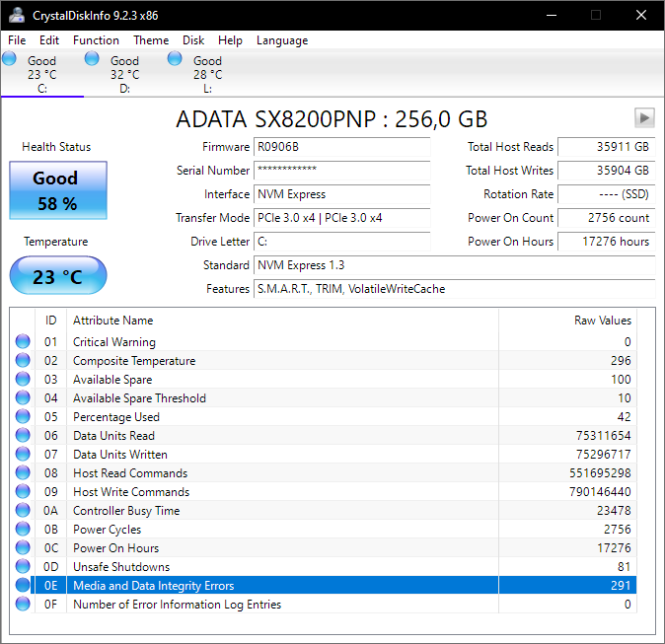Click raw value 551695298 for Host Read Commands

click(600, 473)
